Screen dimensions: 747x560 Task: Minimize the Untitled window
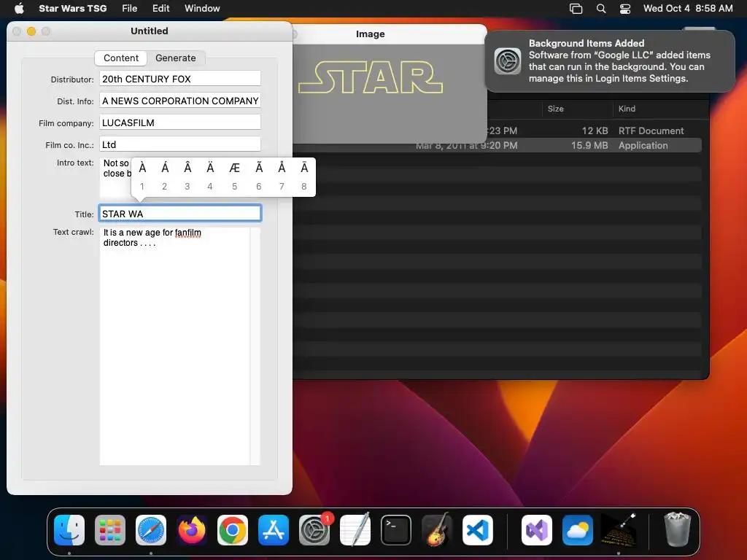click(31, 31)
